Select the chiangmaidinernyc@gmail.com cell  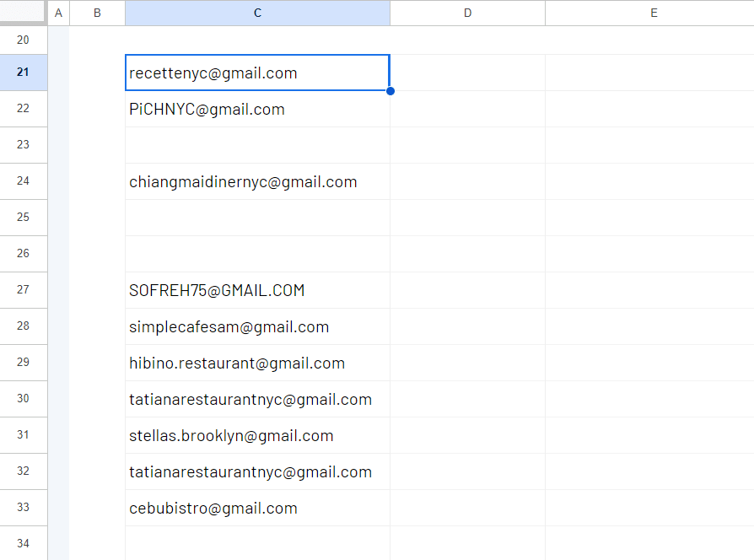coord(256,182)
